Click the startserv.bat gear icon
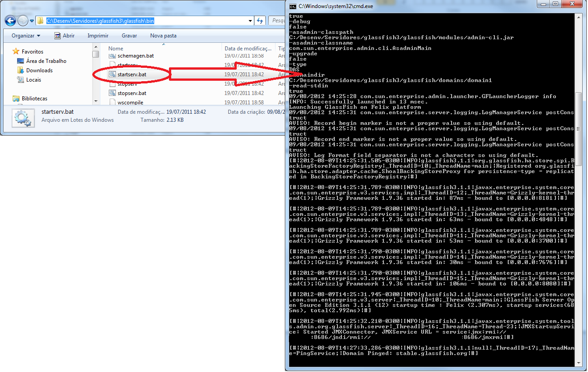The height and width of the screenshot is (372, 588). (111, 74)
